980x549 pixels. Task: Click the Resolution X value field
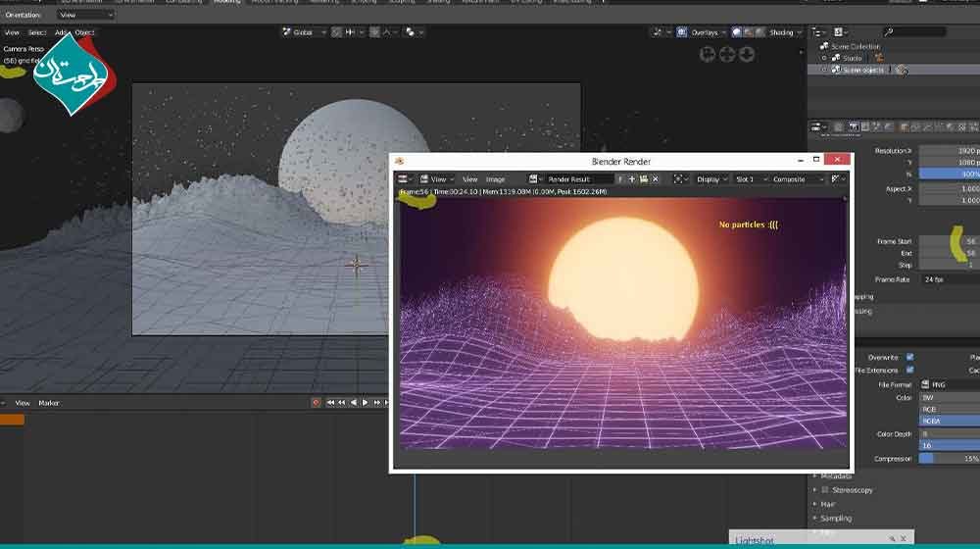click(x=950, y=151)
